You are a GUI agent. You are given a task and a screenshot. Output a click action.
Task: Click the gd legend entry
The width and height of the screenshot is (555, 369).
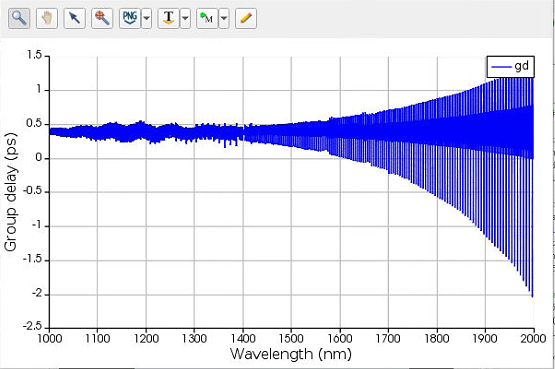[x=510, y=67]
